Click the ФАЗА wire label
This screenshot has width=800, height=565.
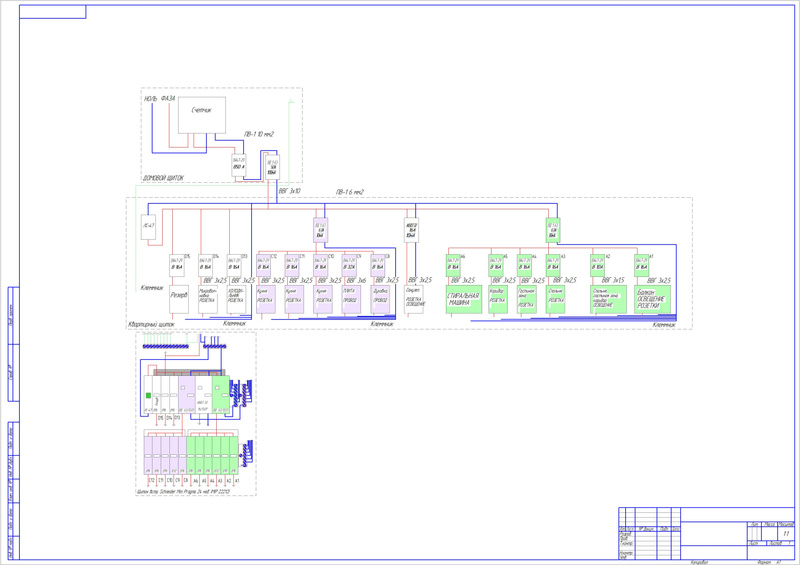168,98
